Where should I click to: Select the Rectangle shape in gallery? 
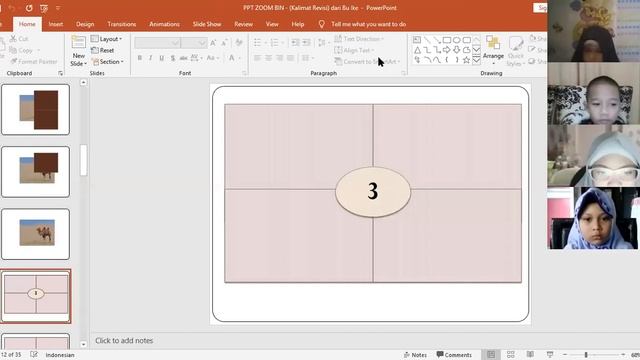[447, 40]
